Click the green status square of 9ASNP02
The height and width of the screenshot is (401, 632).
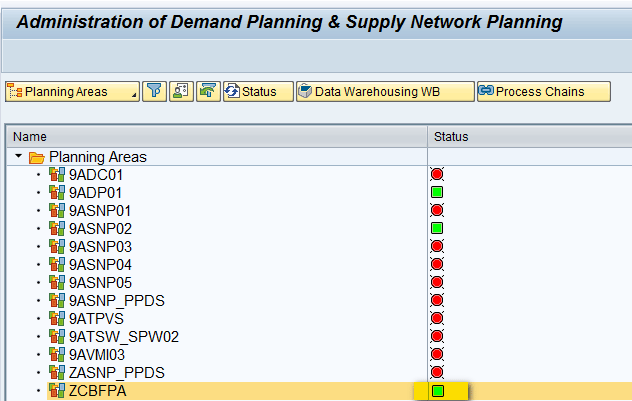click(x=437, y=228)
